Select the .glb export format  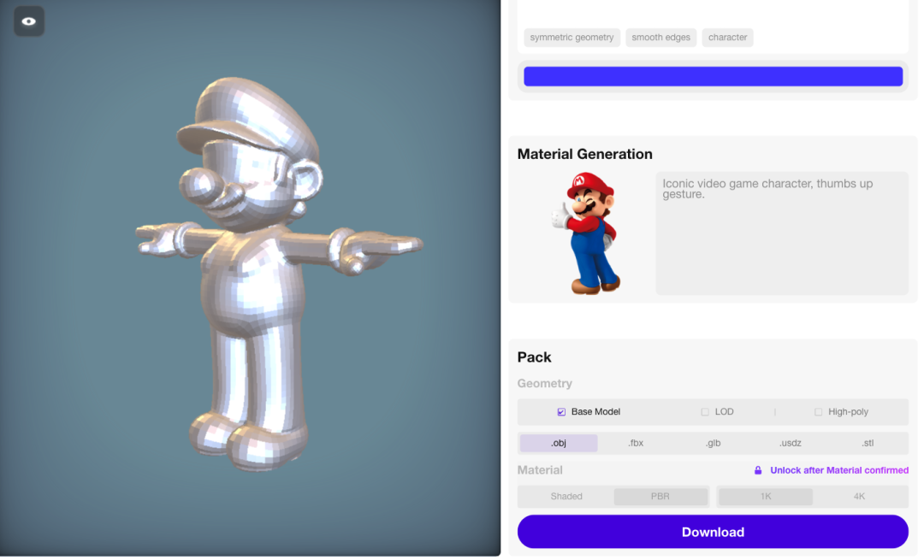coord(713,444)
